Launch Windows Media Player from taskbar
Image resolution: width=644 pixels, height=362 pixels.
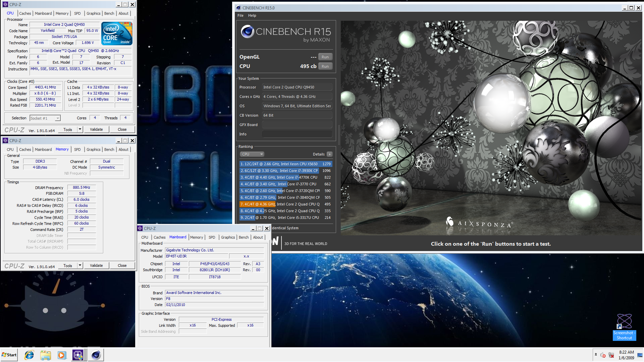click(62, 355)
